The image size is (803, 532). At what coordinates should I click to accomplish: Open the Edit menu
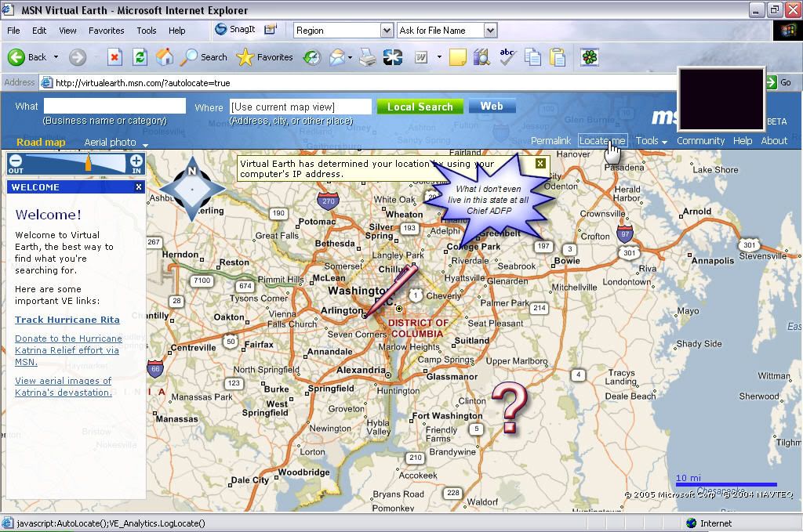pyautogui.click(x=39, y=31)
